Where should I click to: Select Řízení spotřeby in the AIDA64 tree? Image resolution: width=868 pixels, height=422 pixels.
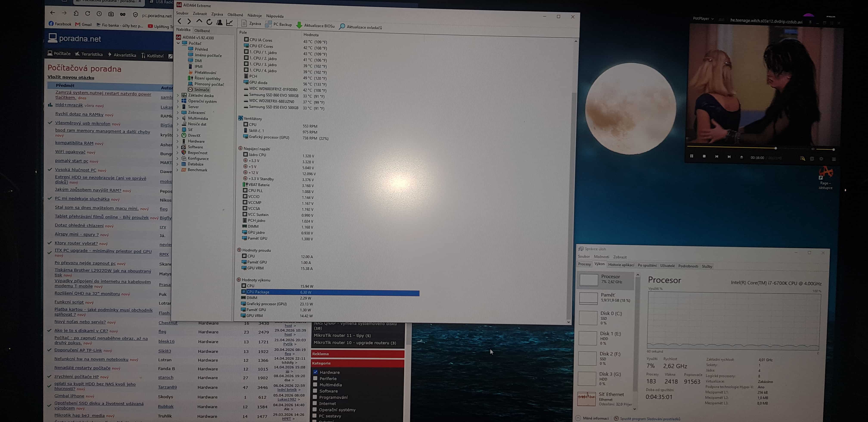pyautogui.click(x=204, y=78)
